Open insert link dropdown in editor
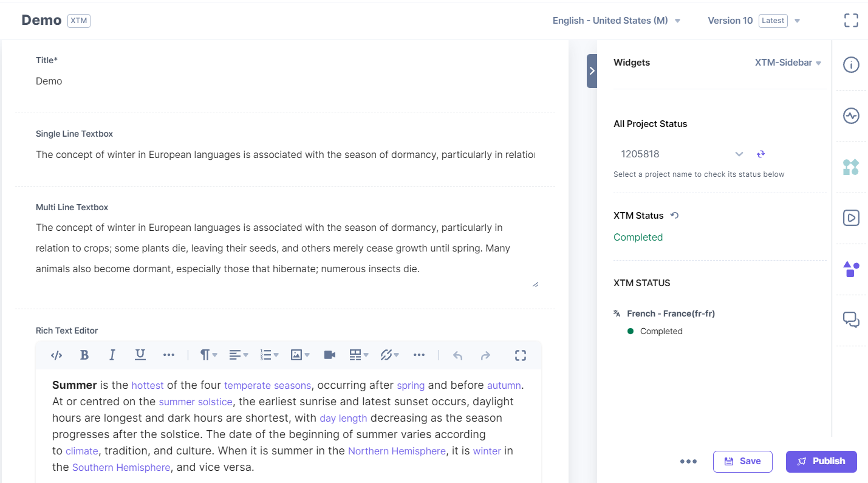Screen dimensions: 868x483 pos(389,355)
